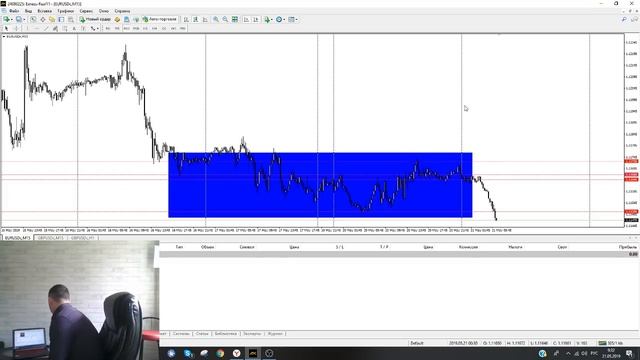
Task: Select the Text Label tool
Action: 84,29
